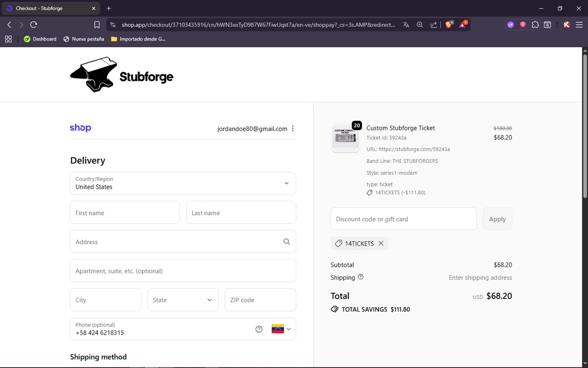Click the purple extension icon in toolbar
The height and width of the screenshot is (368, 588).
point(510,25)
